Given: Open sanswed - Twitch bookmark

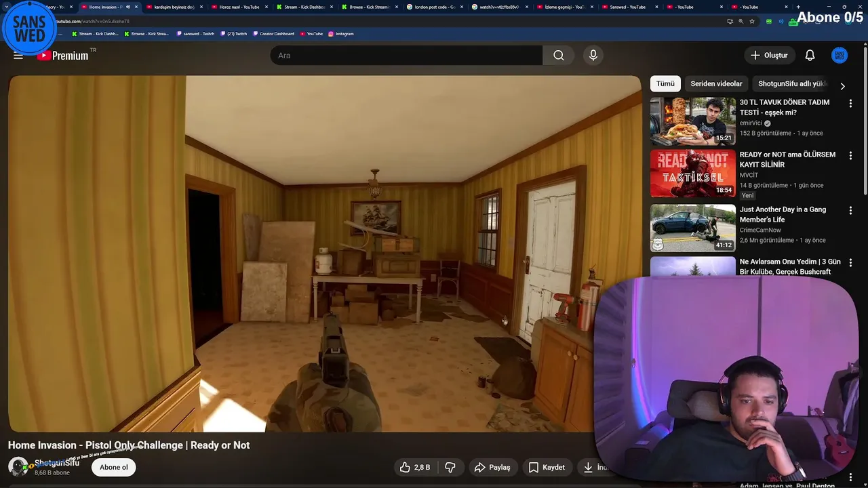Looking at the screenshot, I should [x=195, y=33].
